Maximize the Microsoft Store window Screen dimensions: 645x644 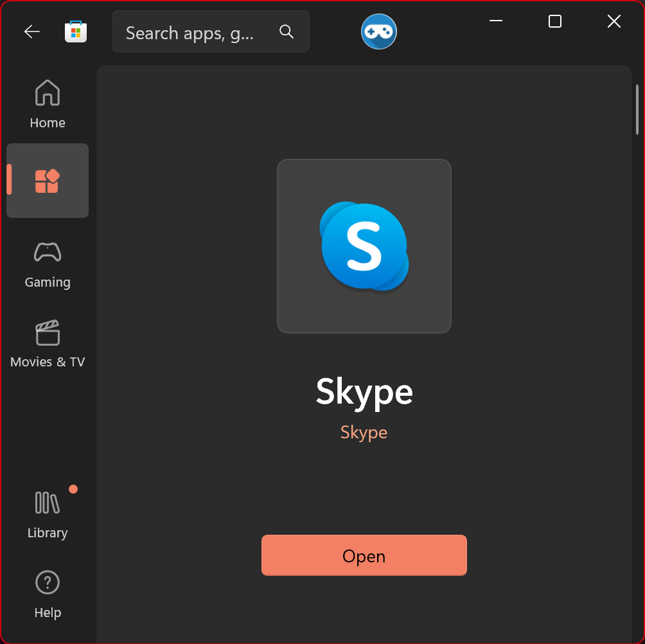point(555,21)
